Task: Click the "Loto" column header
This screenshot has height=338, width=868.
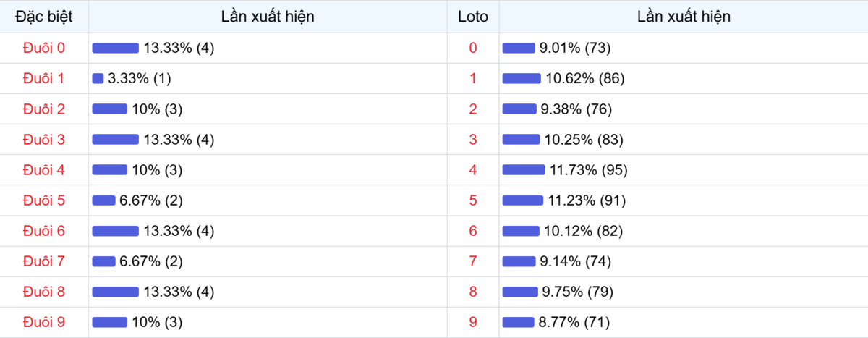Action: pyautogui.click(x=473, y=17)
